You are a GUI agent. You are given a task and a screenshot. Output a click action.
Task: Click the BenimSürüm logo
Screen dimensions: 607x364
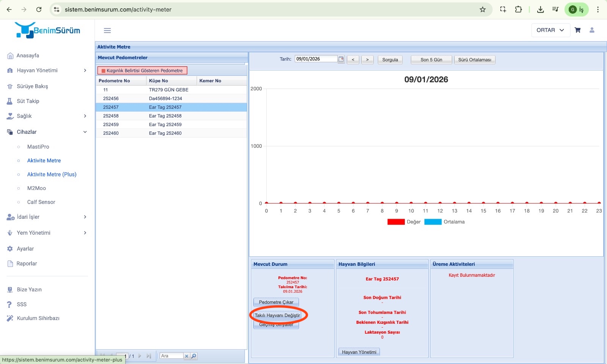pyautogui.click(x=48, y=30)
